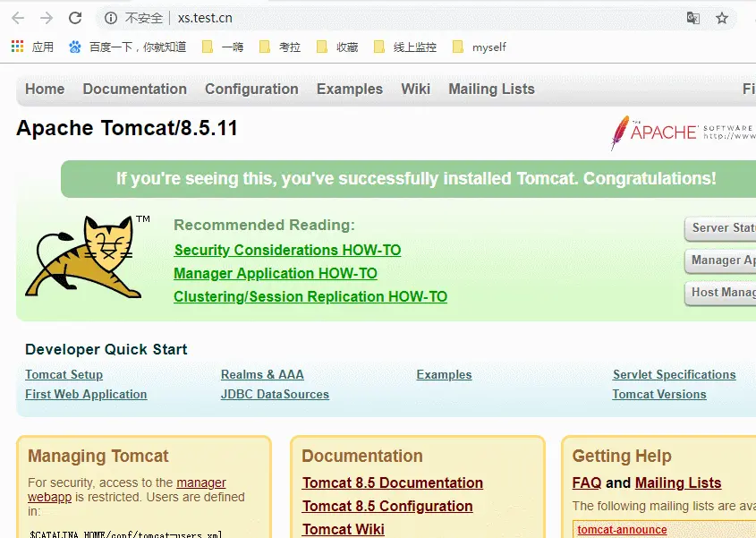Open the Baidu bookmark
Screen dimensions: 756x538
(127, 47)
